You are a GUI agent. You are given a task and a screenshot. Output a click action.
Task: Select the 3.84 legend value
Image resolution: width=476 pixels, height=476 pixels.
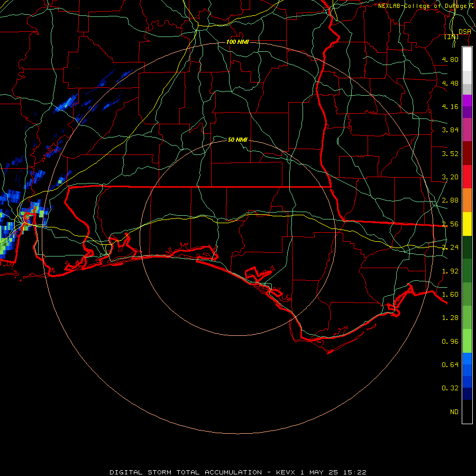450,130
